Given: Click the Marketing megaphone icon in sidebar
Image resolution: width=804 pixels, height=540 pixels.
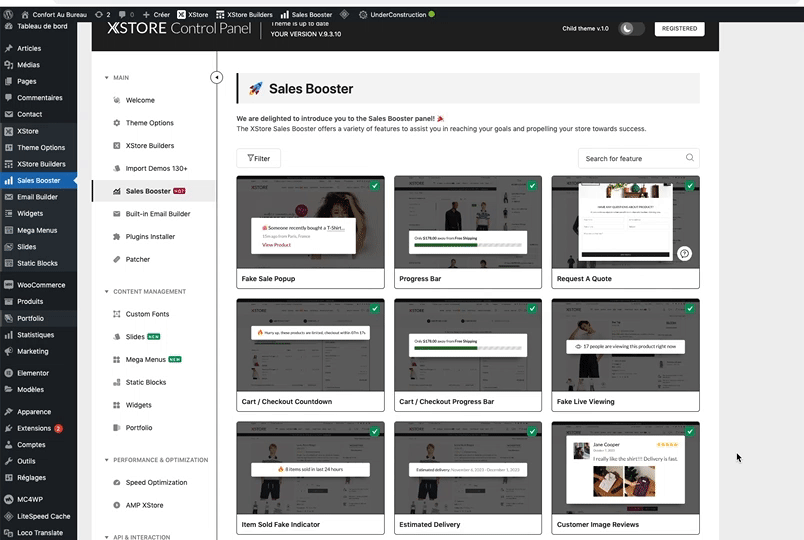Looking at the screenshot, I should (8, 351).
